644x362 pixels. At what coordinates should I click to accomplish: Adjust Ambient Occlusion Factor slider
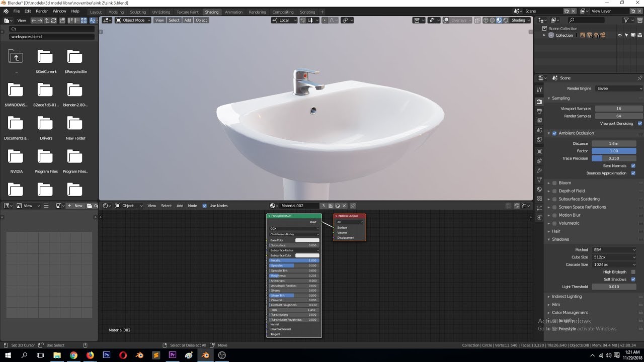614,151
